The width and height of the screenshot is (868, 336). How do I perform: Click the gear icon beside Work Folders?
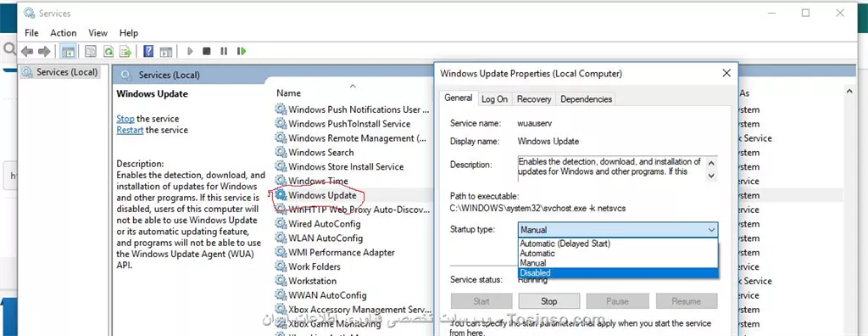(281, 266)
